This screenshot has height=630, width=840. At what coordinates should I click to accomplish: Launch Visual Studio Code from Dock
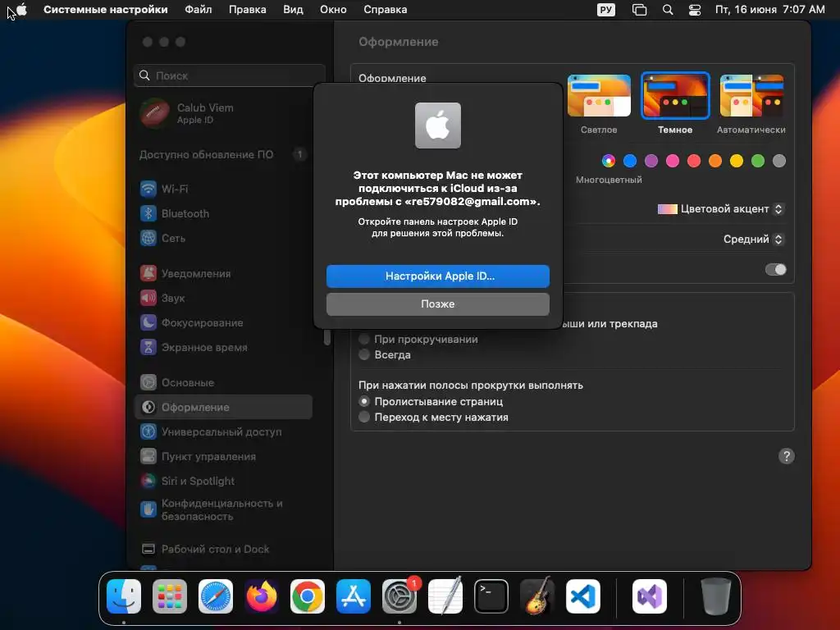583,596
